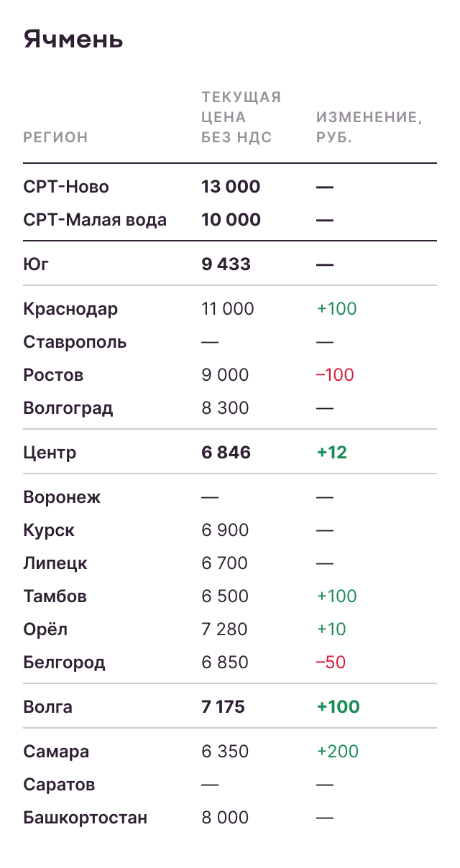Collapse the Волга region group
Image resolution: width=460 pixels, height=868 pixels.
point(48,707)
